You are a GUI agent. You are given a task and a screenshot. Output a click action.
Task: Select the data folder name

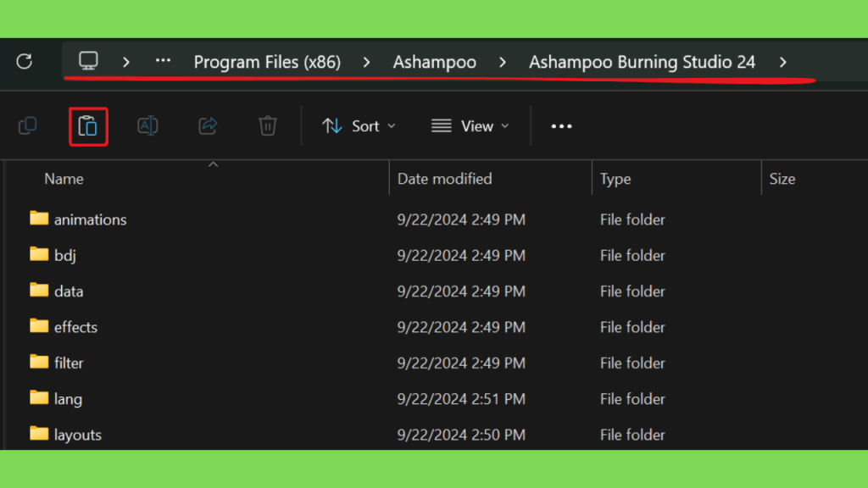(69, 291)
